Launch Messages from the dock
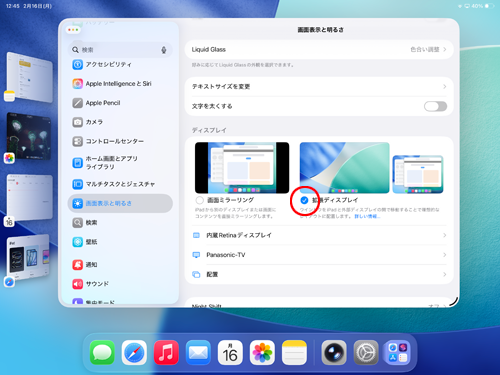Viewport: 500px width, 375px height. (102, 352)
